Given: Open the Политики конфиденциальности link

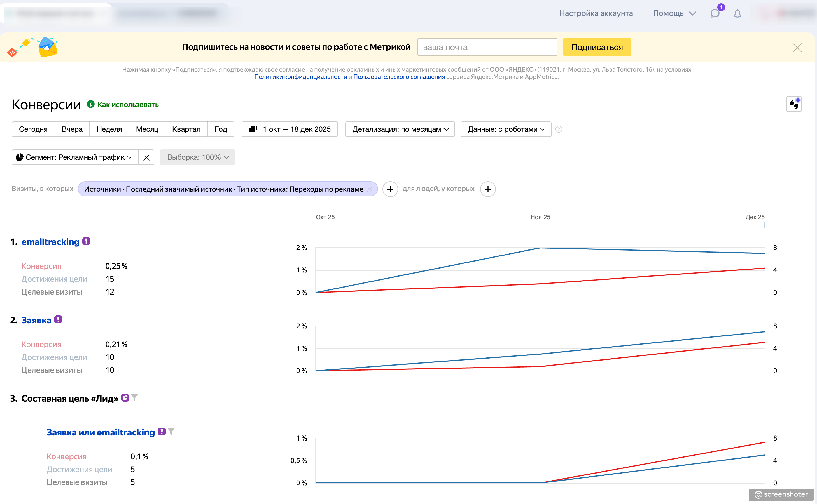Looking at the screenshot, I should 300,77.
